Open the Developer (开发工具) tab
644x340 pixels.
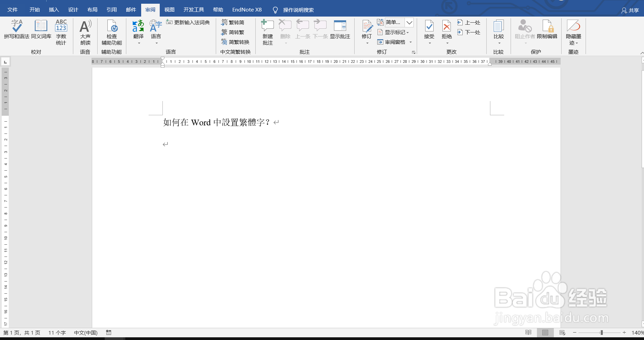(x=194, y=10)
